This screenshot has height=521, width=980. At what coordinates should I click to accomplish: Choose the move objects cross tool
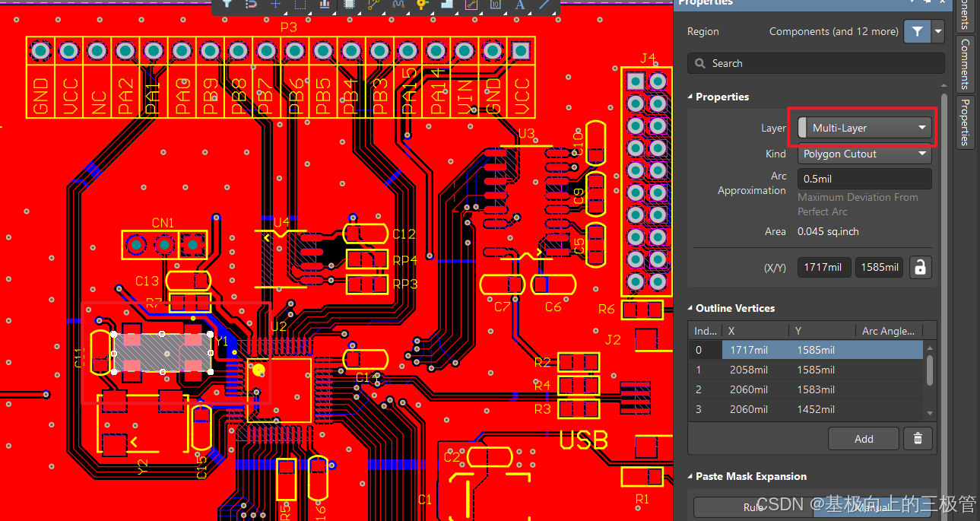pyautogui.click(x=275, y=4)
